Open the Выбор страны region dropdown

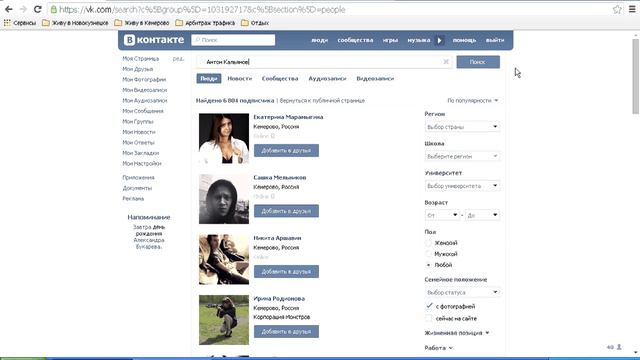coord(462,127)
